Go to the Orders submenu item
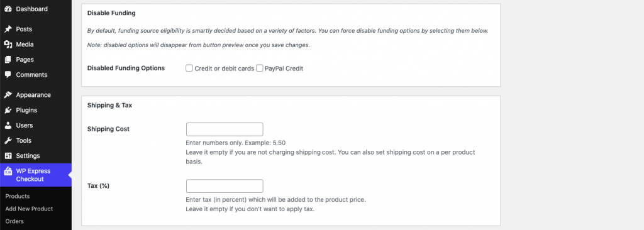 pos(14,221)
